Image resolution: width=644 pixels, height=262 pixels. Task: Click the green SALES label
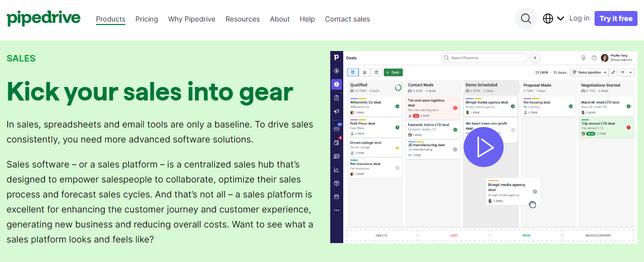pyautogui.click(x=21, y=58)
